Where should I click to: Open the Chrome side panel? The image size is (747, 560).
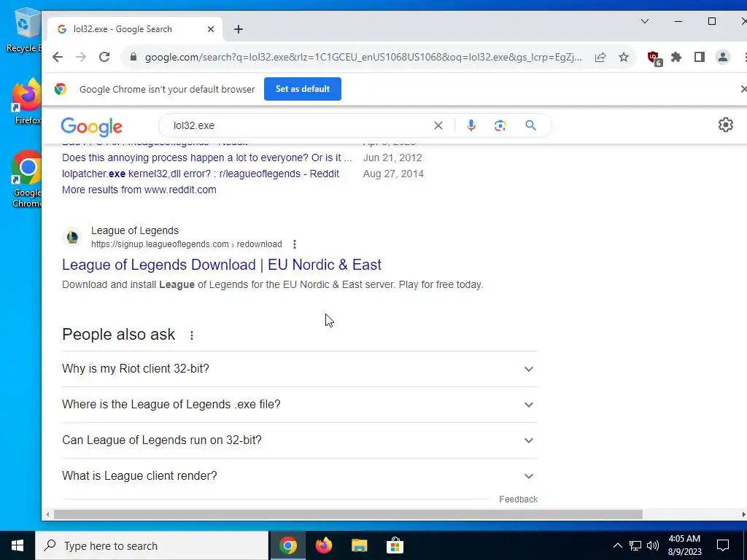[700, 57]
